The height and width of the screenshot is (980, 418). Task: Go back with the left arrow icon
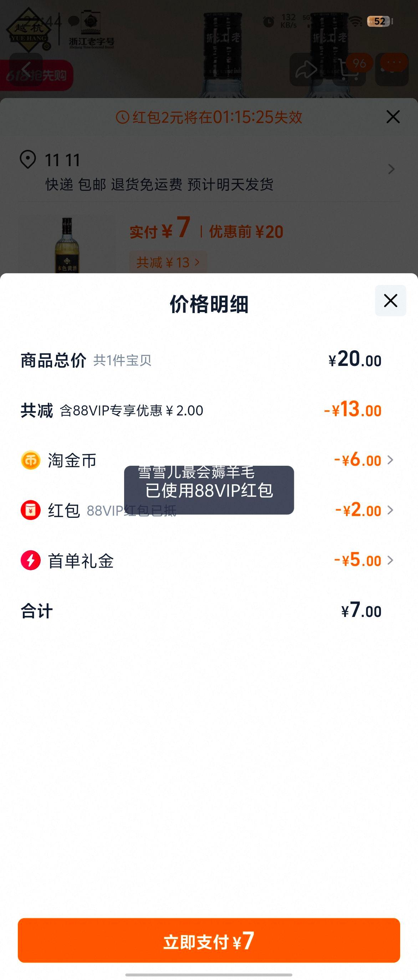(x=26, y=70)
